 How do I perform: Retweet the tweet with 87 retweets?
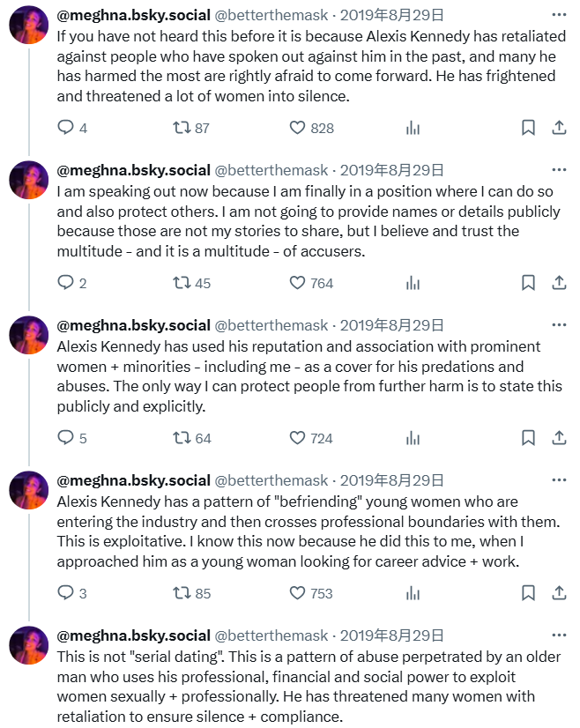(182, 128)
